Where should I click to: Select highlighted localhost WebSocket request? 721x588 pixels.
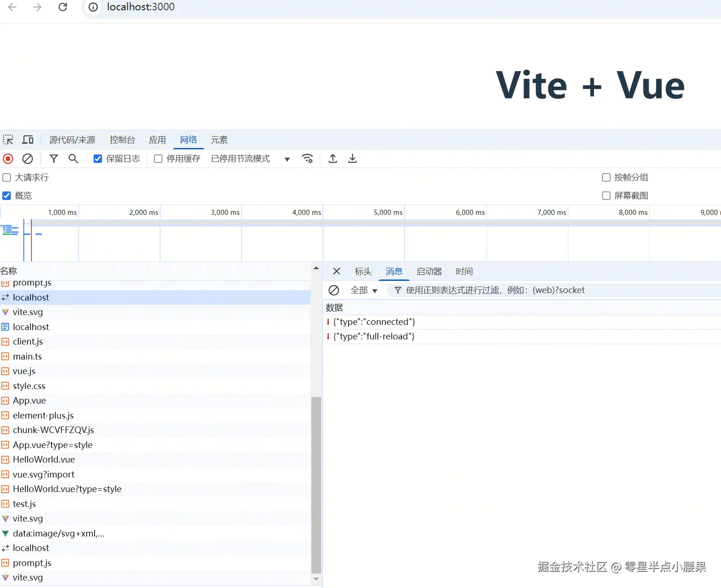[x=155, y=298]
